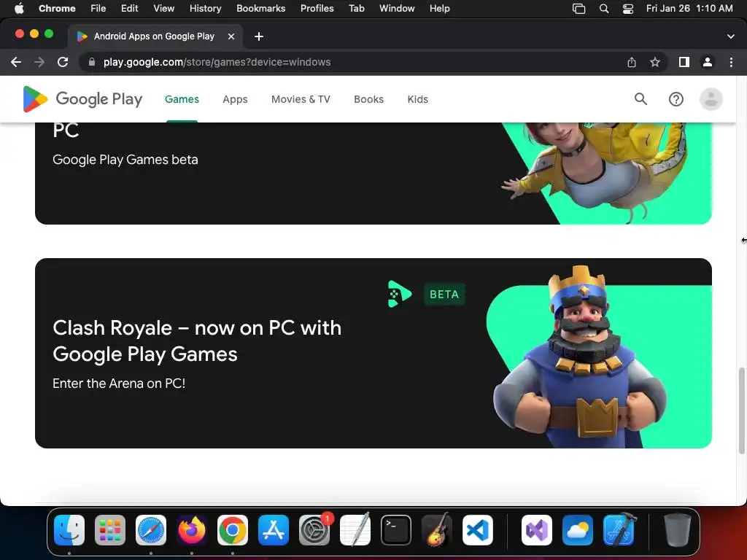Image resolution: width=747 pixels, height=560 pixels.
Task: Open the Profiles menu
Action: pyautogui.click(x=317, y=8)
